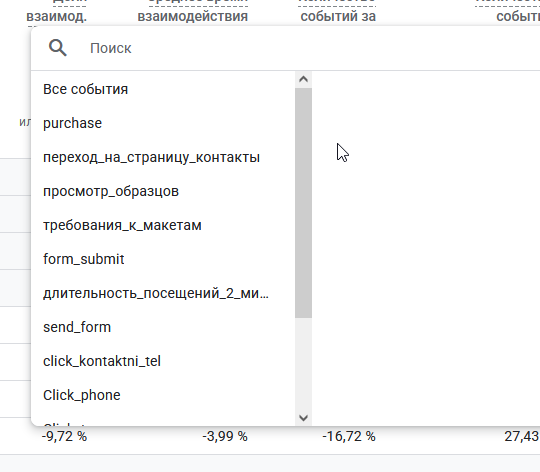
Task: Select click_kontaktni_tel event
Action: click(102, 361)
